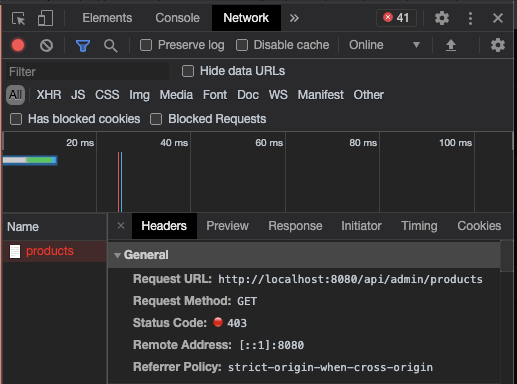Filter requests by Img
Screen dimensions: 517x384
139,95
